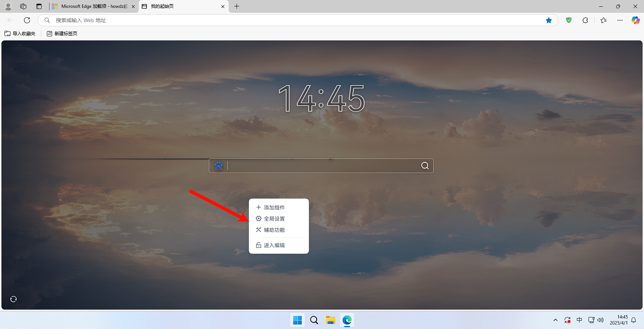The image size is (644, 329).
Task: Open the Windows Start menu
Action: (x=298, y=320)
